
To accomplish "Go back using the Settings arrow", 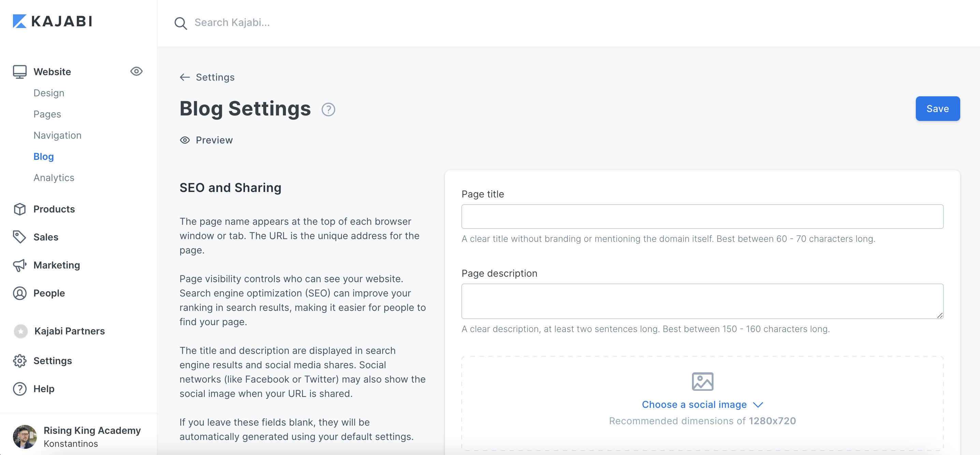I will [x=185, y=77].
